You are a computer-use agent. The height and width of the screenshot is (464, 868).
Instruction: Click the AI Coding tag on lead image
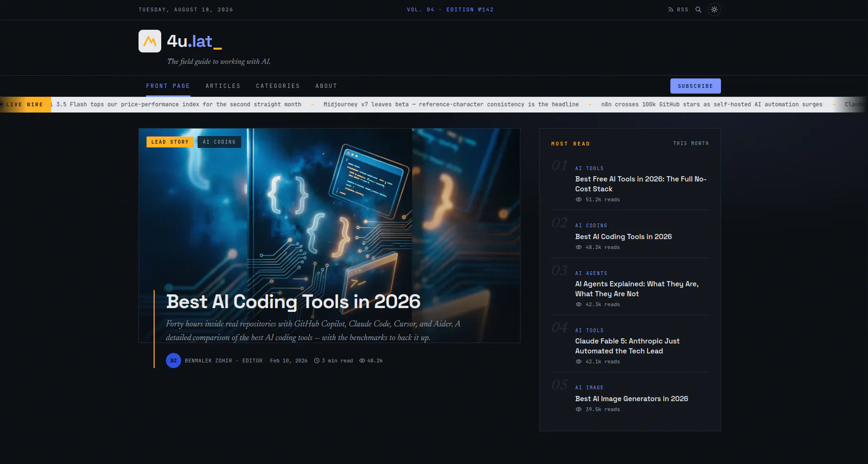click(219, 142)
